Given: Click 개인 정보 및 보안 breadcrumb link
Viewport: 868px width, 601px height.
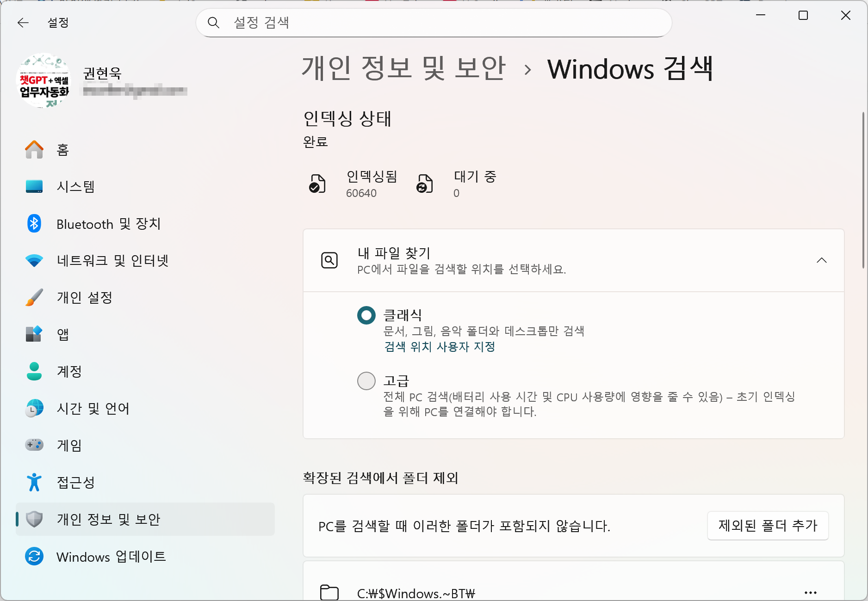Looking at the screenshot, I should tap(403, 68).
